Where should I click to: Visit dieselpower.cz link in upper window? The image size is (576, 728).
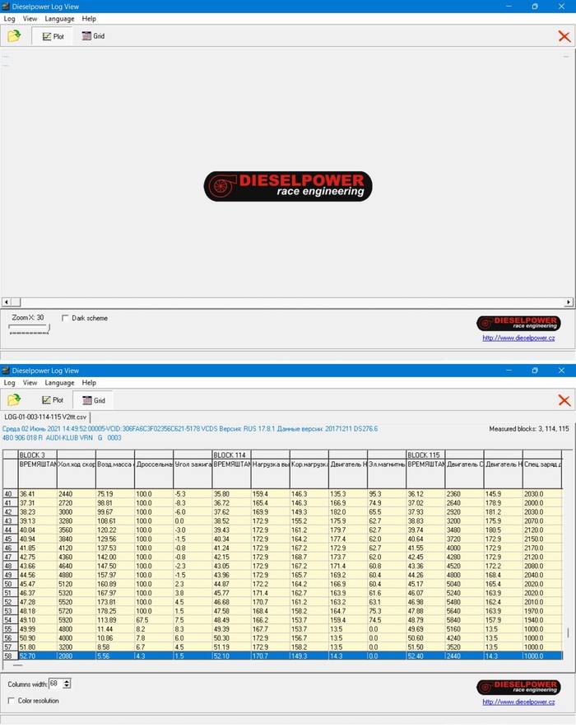pos(518,338)
